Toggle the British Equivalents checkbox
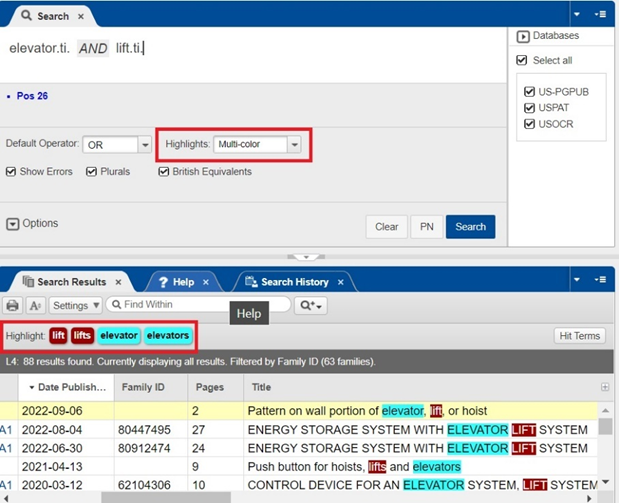Viewport: 619px width, 503px height. pyautogui.click(x=163, y=172)
